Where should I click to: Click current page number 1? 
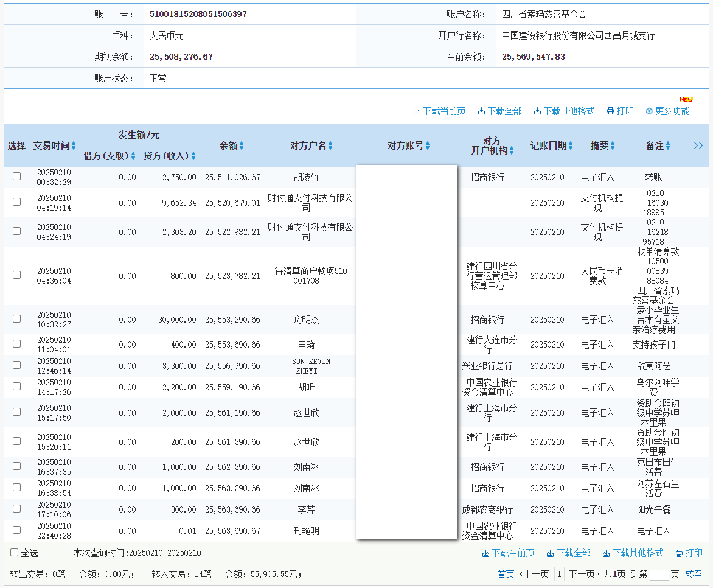(559, 575)
